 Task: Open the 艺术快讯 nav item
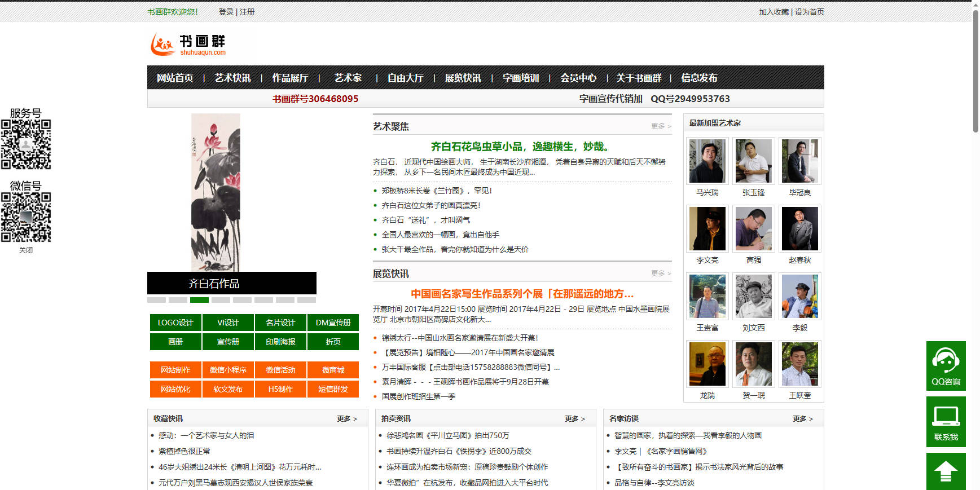coord(232,78)
